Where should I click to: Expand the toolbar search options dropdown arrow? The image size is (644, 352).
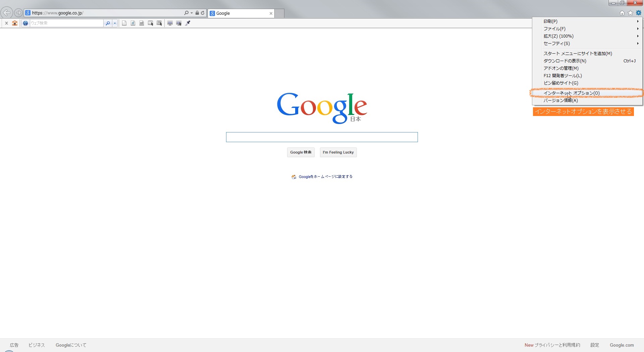[115, 23]
